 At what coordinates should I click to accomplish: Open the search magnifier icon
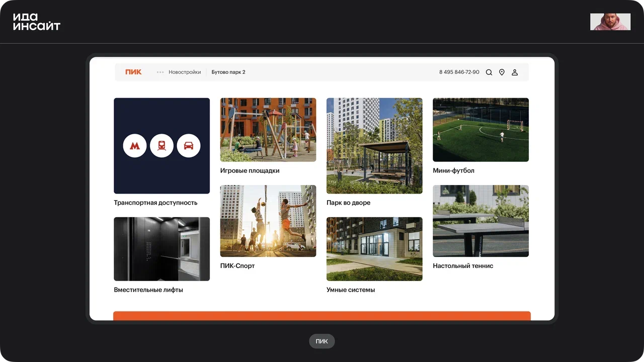tap(489, 72)
